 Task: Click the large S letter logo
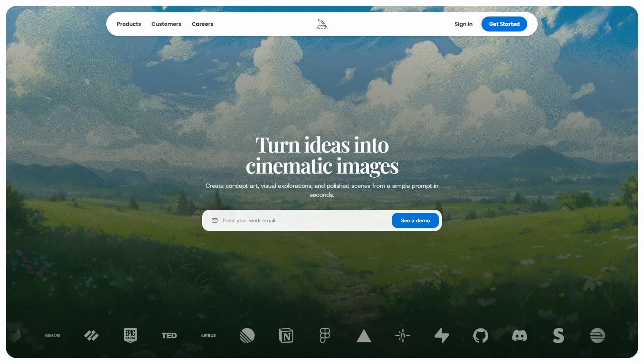coord(559,336)
